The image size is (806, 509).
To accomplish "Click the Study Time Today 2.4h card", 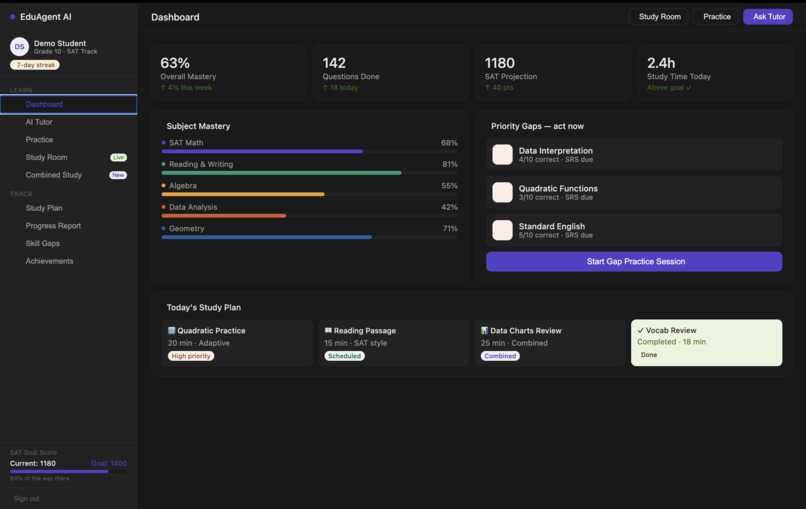I will click(x=716, y=73).
